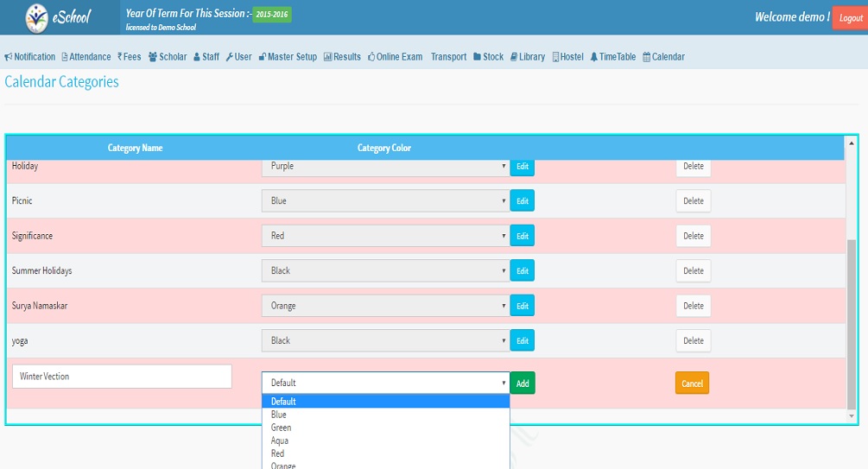Open the Master Setup menu
Screen dimensions: 868x469
[x=288, y=57]
